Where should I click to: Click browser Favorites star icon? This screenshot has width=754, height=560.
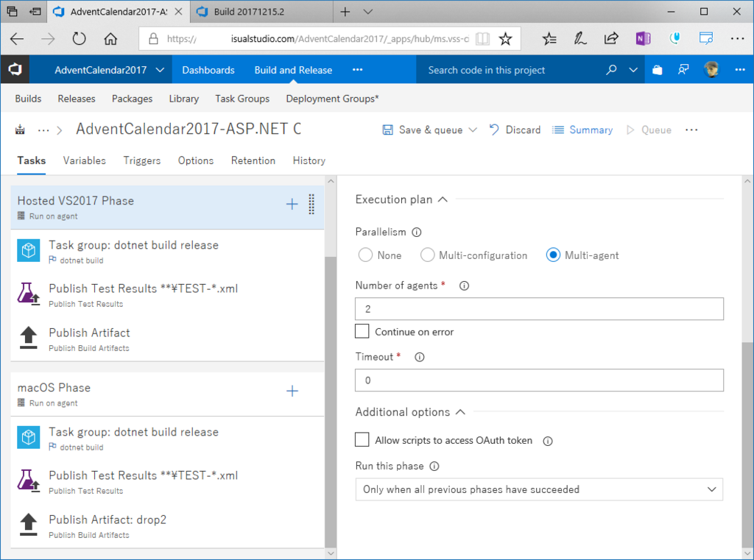point(505,39)
